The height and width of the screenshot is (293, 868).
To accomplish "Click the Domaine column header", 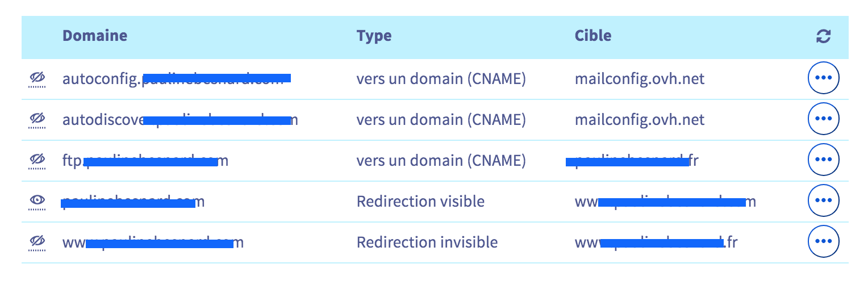I will (95, 36).
